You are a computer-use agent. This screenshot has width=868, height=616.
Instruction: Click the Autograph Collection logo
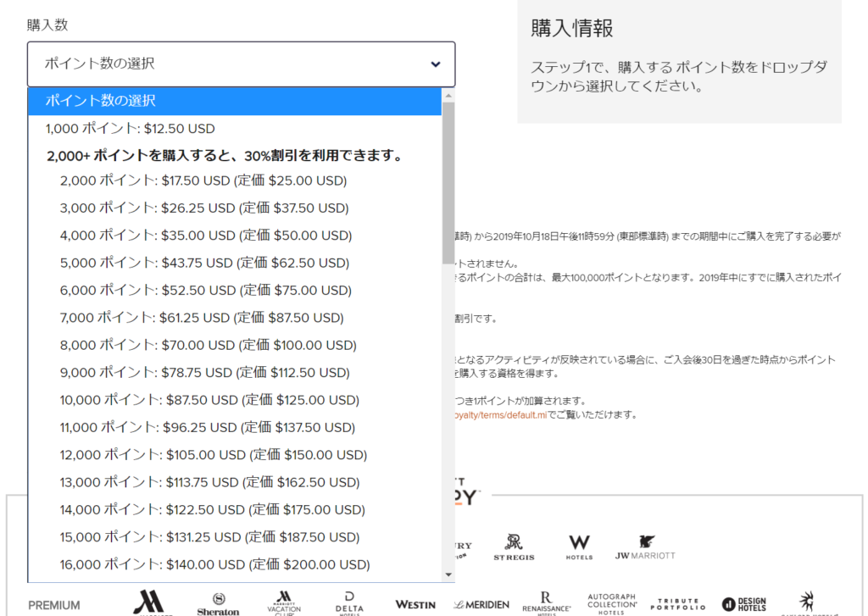tap(612, 602)
